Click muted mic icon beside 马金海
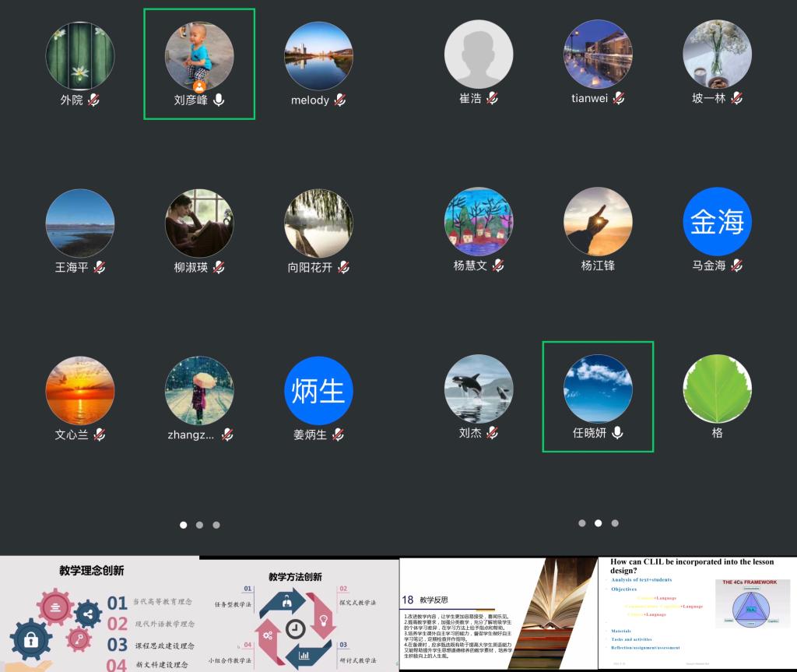 tap(736, 266)
